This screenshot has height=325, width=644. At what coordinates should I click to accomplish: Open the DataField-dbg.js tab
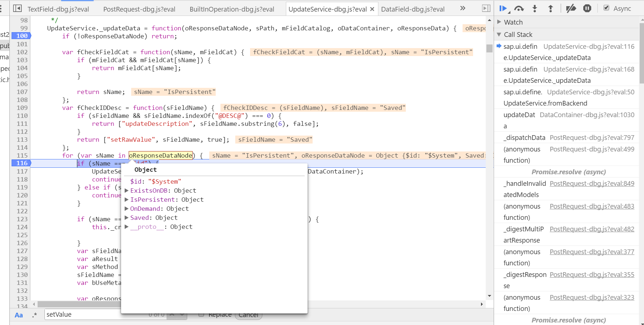click(413, 9)
